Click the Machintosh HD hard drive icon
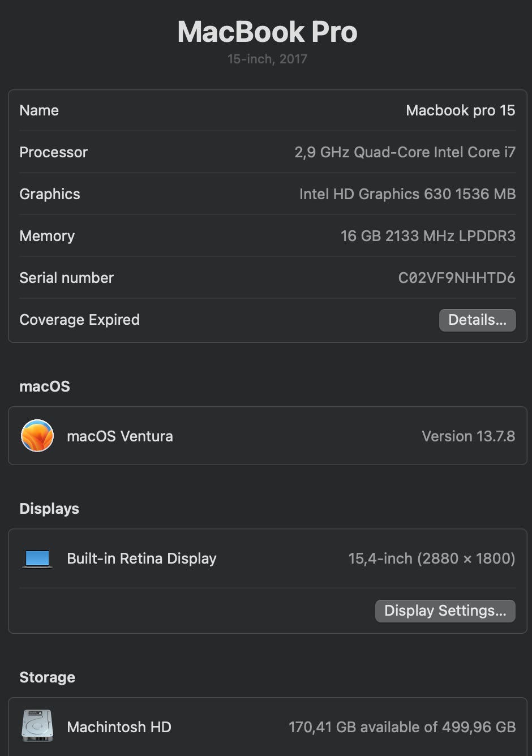The height and width of the screenshot is (756, 532). (37, 726)
